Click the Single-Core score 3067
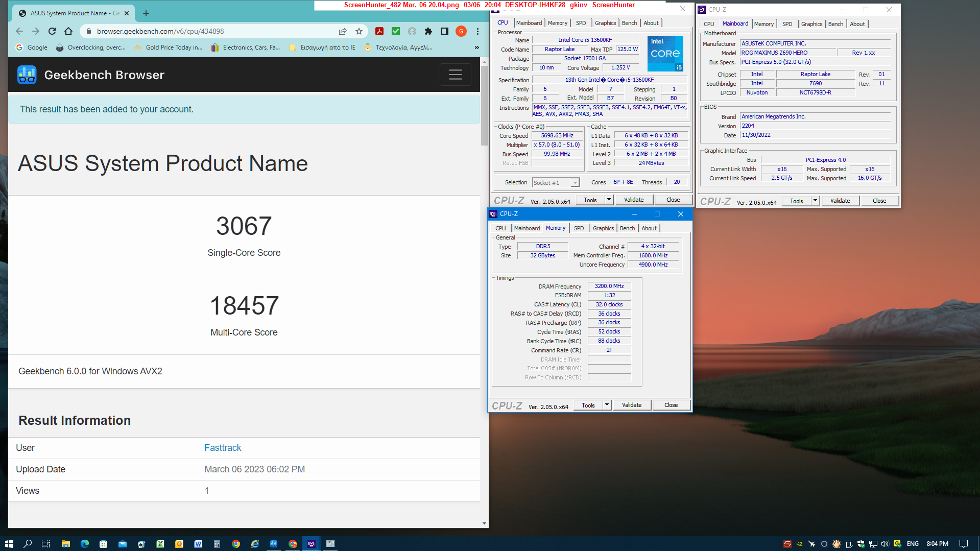Image resolution: width=980 pixels, height=551 pixels. coord(244,226)
